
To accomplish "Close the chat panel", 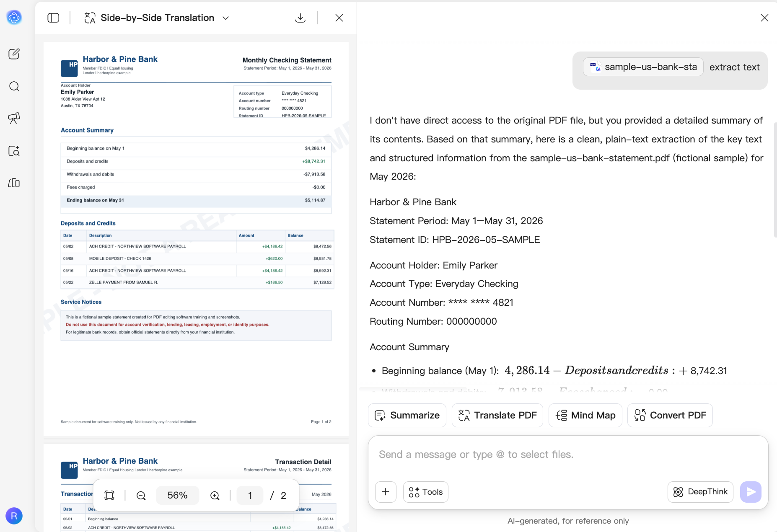I will tap(764, 18).
